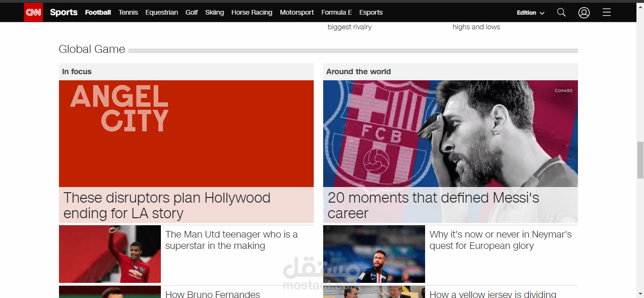Select the Football nav item

pos(98,12)
